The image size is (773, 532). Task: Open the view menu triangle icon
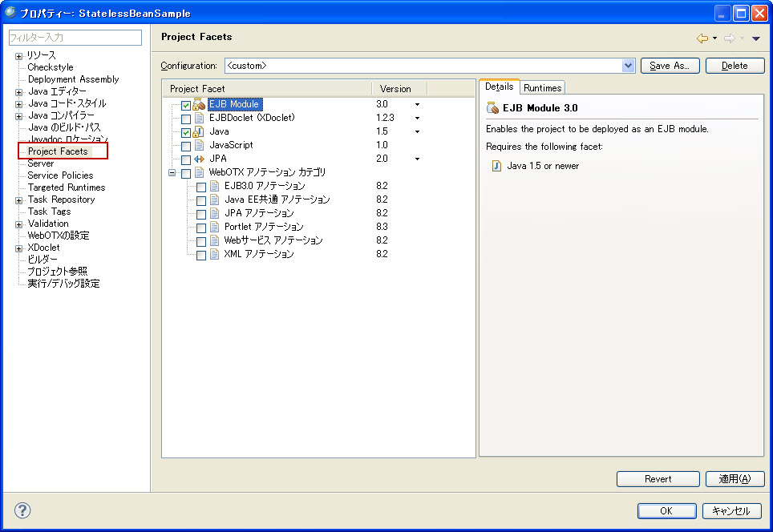tap(755, 38)
